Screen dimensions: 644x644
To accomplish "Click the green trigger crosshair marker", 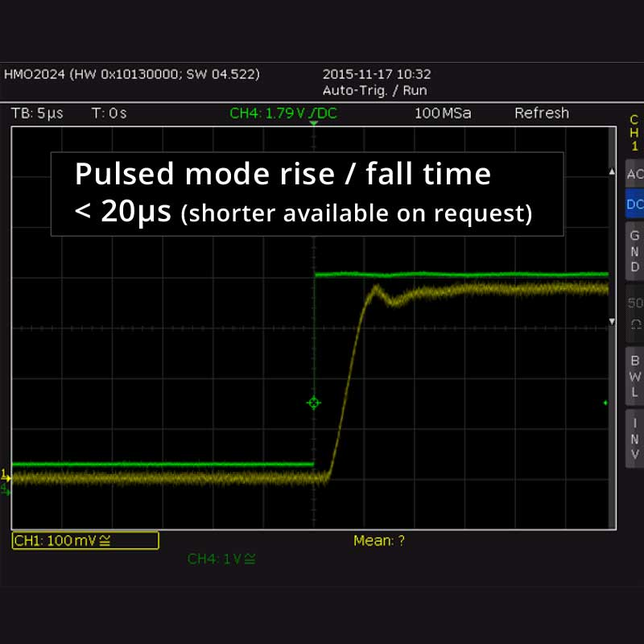I will (x=314, y=402).
